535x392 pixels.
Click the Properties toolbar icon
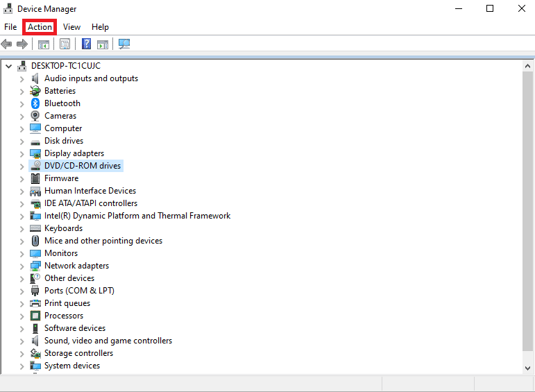[65, 44]
